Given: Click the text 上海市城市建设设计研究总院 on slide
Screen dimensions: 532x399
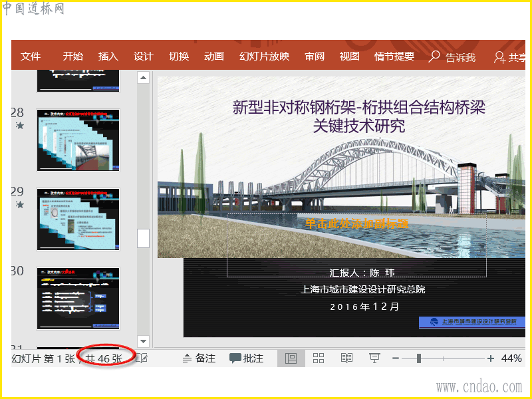Looking at the screenshot, I should tap(362, 289).
